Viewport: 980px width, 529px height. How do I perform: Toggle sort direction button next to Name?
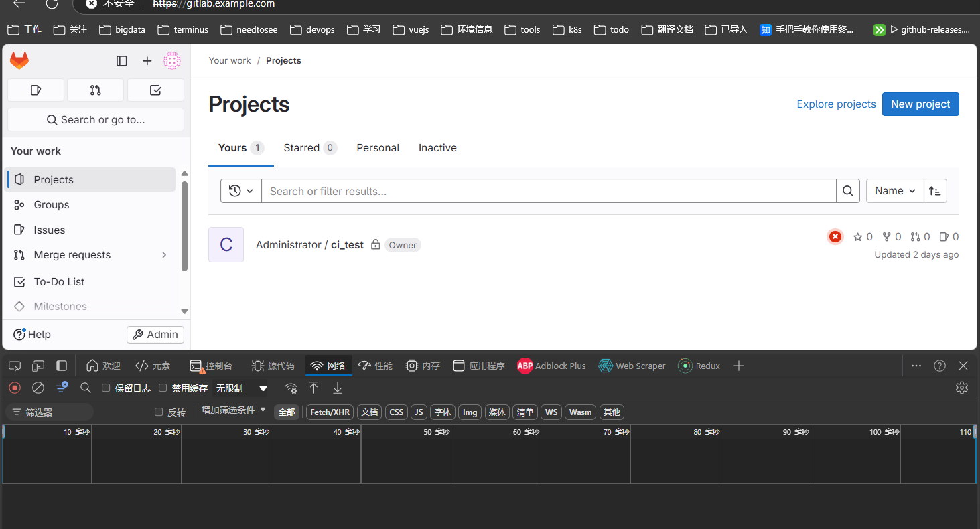(x=935, y=191)
